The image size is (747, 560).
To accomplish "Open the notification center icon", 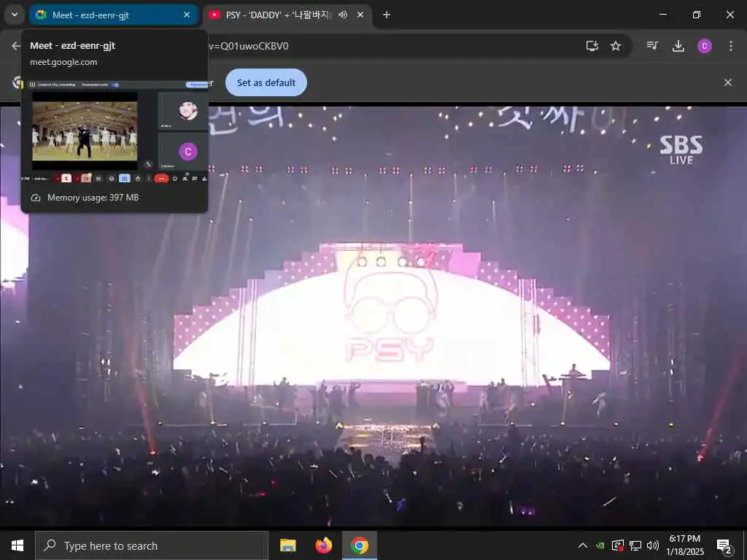I will pyautogui.click(x=724, y=545).
